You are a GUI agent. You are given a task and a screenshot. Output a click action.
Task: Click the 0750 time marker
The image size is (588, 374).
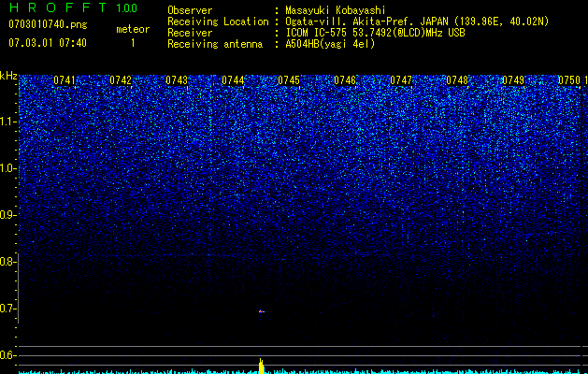[569, 80]
